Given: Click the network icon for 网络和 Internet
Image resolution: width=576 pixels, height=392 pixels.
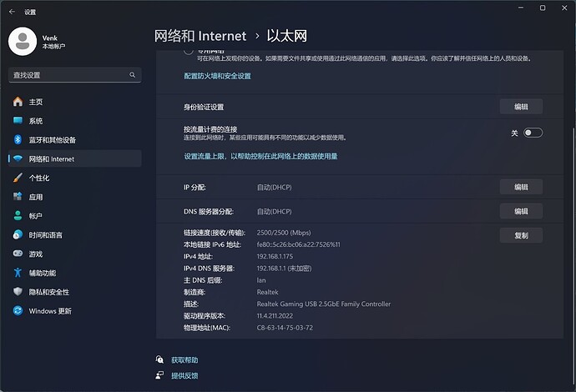Looking at the screenshot, I should (x=18, y=158).
